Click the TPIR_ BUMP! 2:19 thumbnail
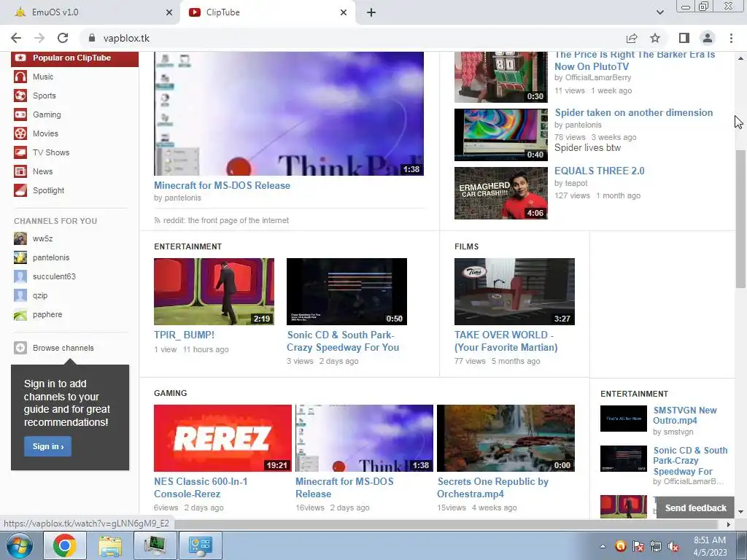The width and height of the screenshot is (747, 560). (x=214, y=292)
